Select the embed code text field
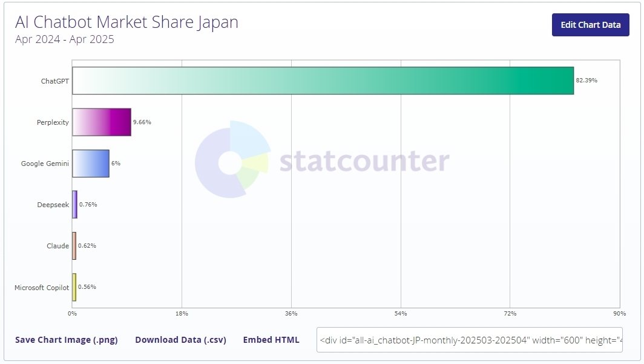This screenshot has height=364, width=644. pos(469,340)
